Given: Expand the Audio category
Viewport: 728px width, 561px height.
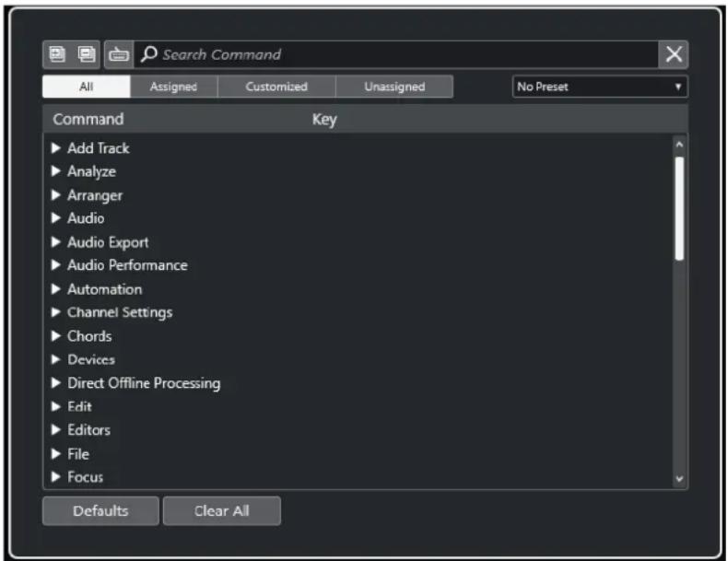Looking at the screenshot, I should coord(56,218).
